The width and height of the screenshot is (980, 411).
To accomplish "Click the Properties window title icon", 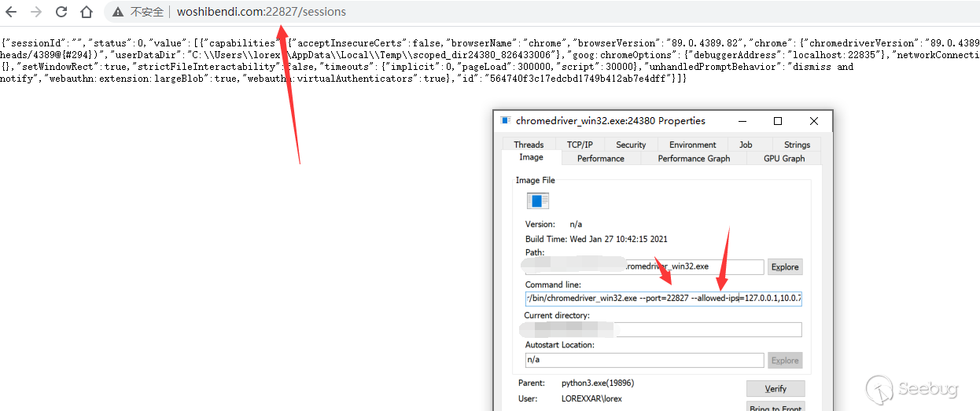I will 506,121.
